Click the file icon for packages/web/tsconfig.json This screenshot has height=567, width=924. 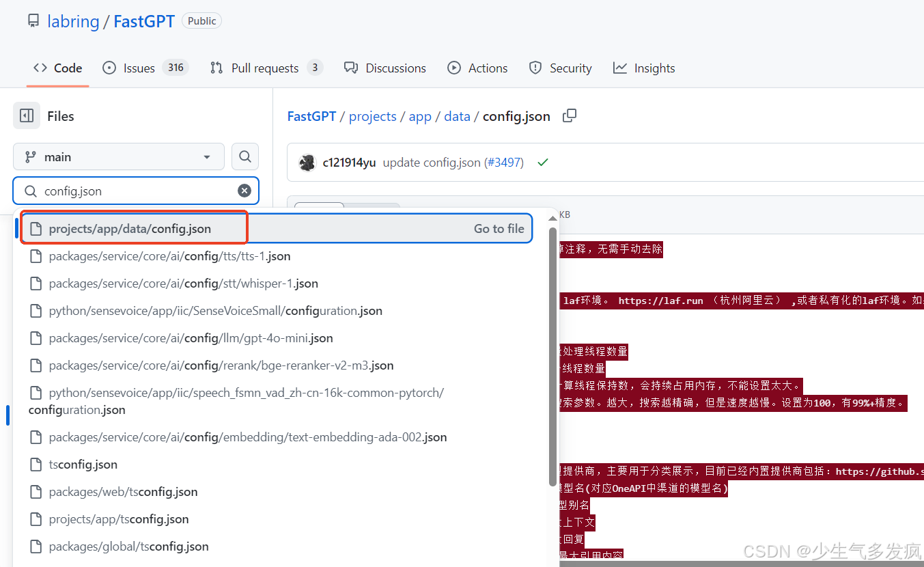coord(36,492)
